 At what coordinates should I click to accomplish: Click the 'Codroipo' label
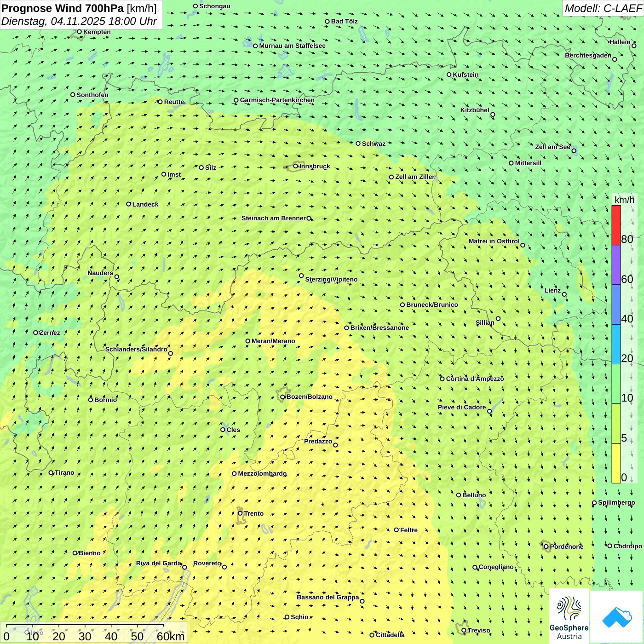(628, 546)
